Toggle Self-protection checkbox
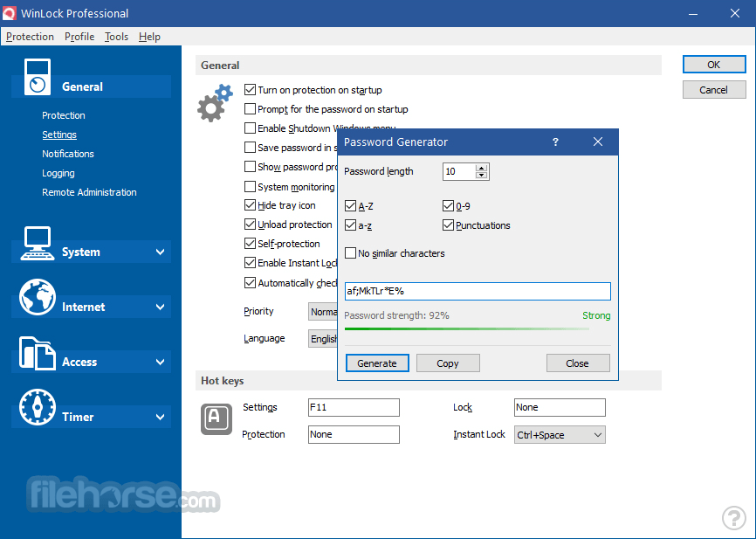The image size is (756, 539). (x=250, y=244)
